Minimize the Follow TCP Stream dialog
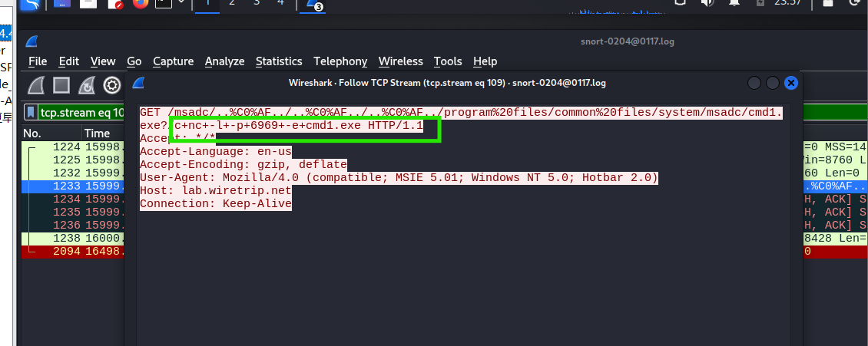The width and height of the screenshot is (868, 346). 754,83
